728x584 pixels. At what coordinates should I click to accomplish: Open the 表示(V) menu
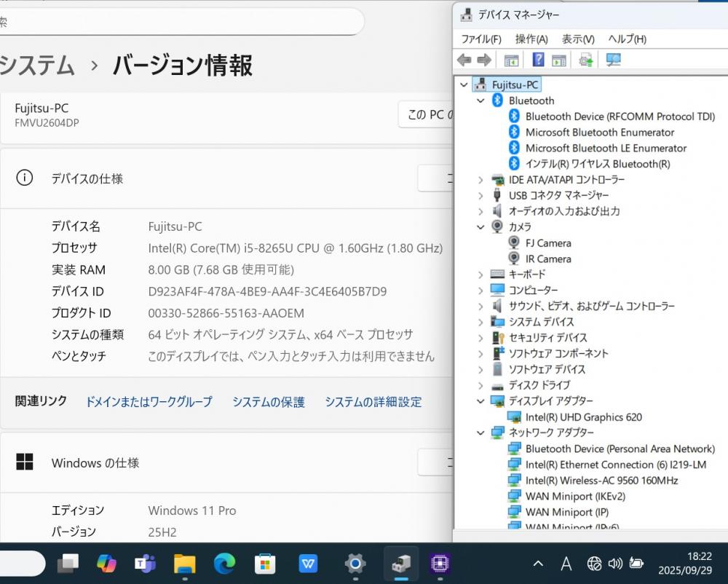578,39
